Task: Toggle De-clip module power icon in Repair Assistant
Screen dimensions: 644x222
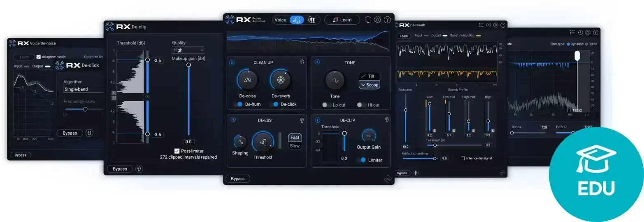Action: click(317, 120)
